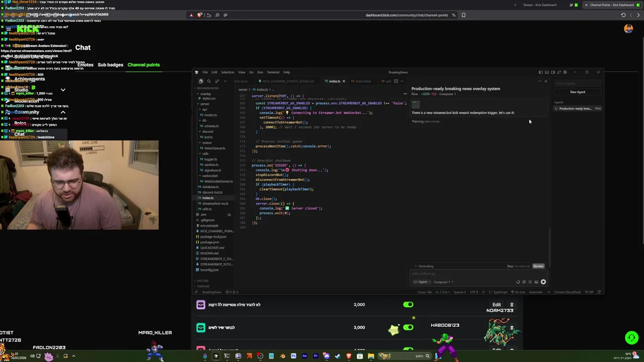This screenshot has height=362, width=644.
Task: Click the Review button
Action: [538, 266]
